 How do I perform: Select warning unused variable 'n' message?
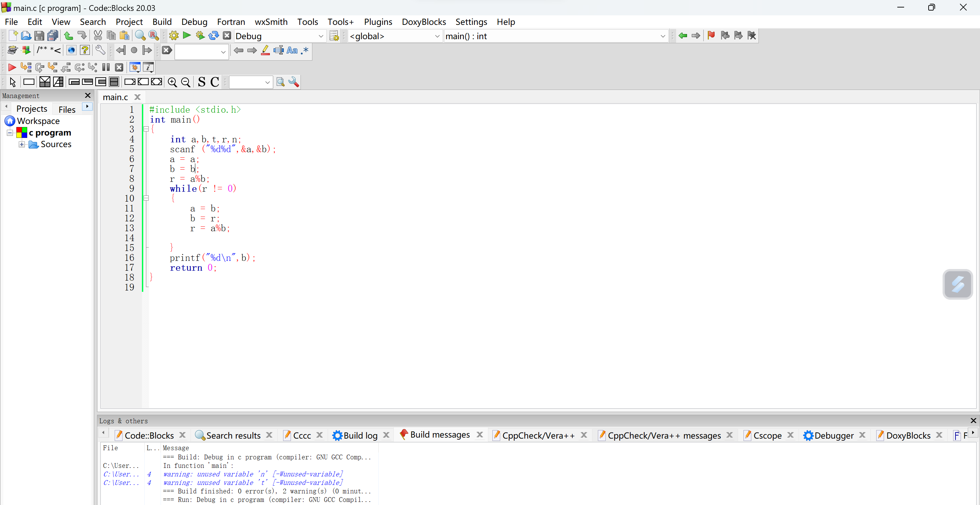coord(252,475)
